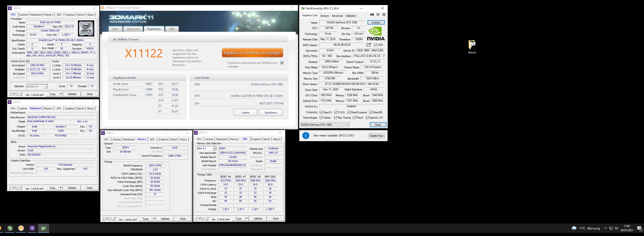
Task: Click the GPU-Z taskbar icon
Action: click(x=44, y=228)
